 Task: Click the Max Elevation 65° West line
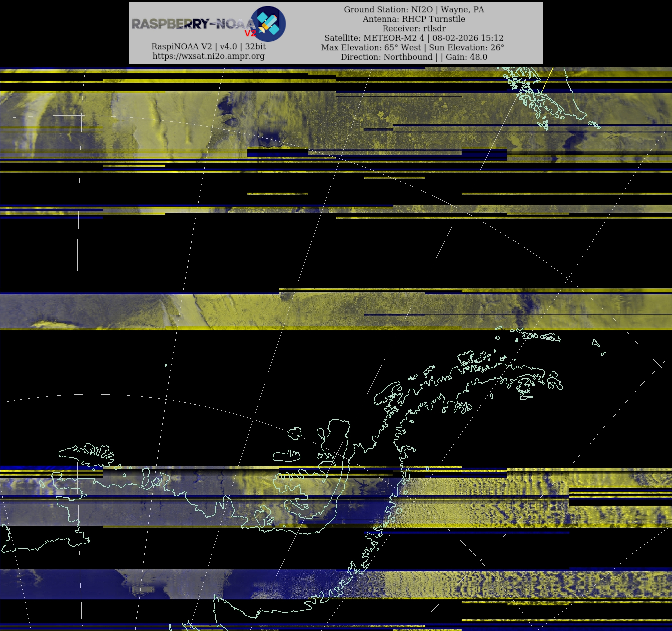coord(412,47)
